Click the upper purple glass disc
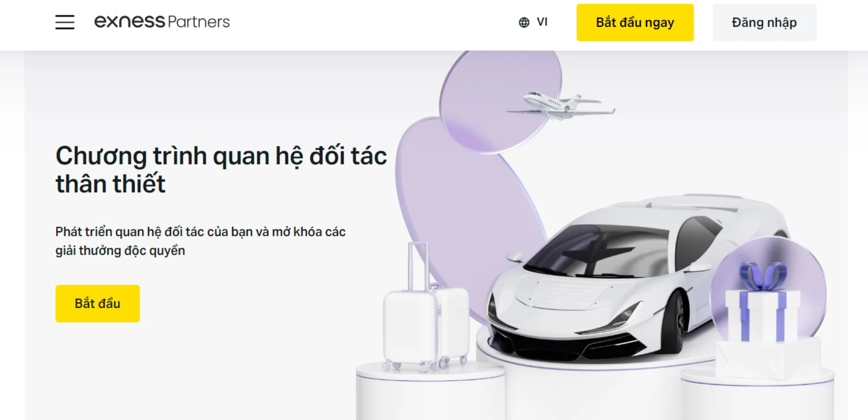This screenshot has width=868, height=420. [500, 100]
